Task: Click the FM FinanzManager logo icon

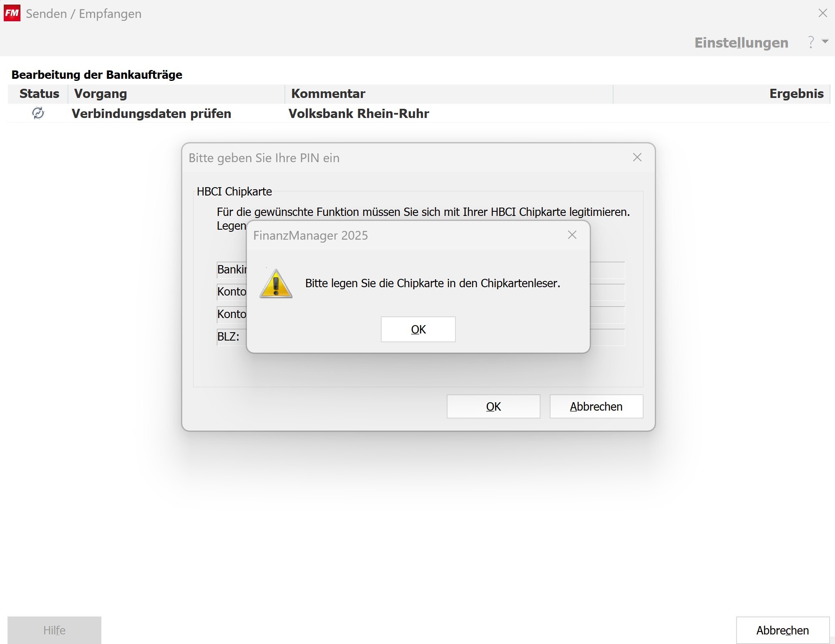Action: [12, 13]
